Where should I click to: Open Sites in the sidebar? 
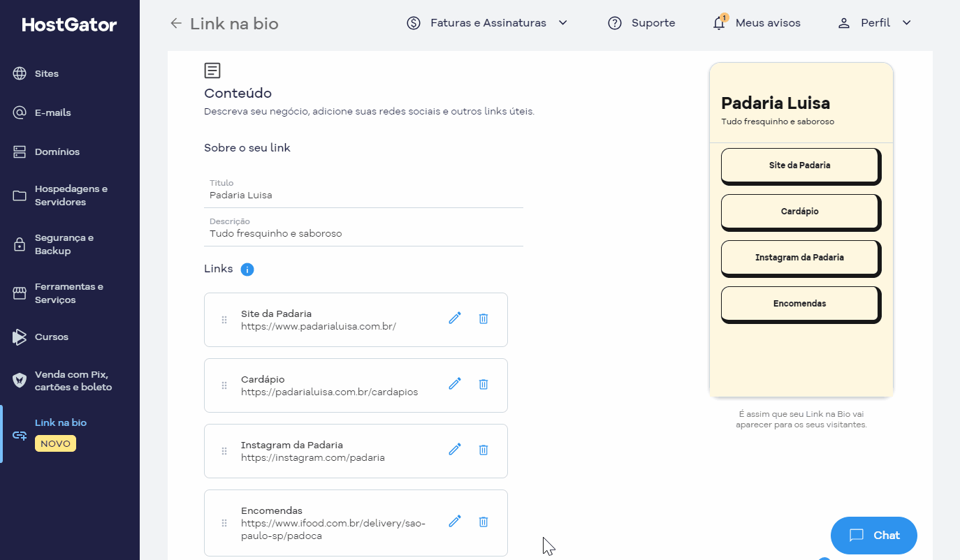(46, 73)
